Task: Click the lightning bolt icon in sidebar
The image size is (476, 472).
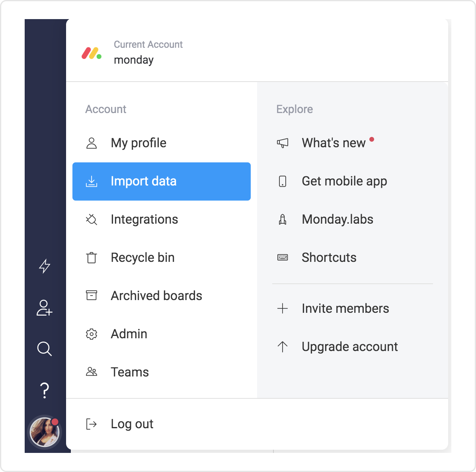Action: tap(45, 266)
